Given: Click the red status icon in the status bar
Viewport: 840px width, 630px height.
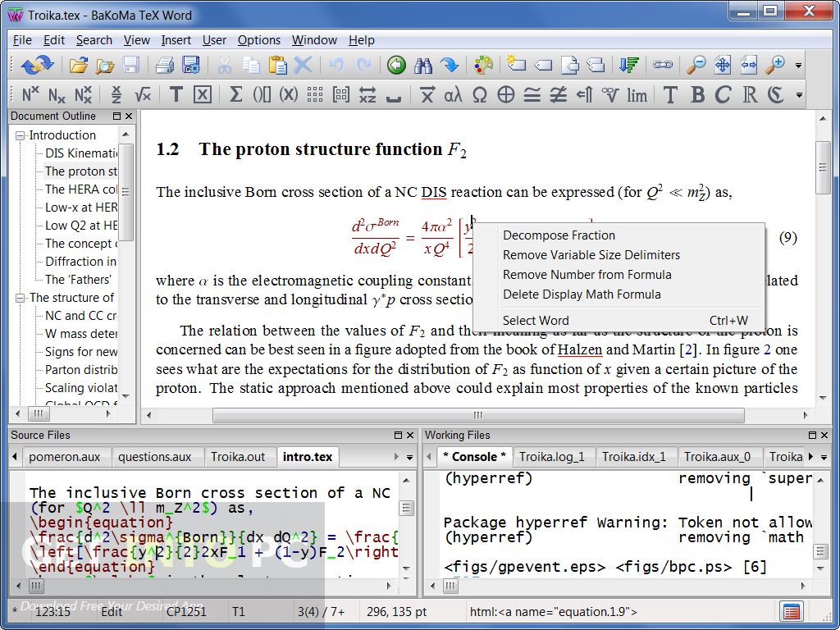Looking at the screenshot, I should tap(792, 611).
